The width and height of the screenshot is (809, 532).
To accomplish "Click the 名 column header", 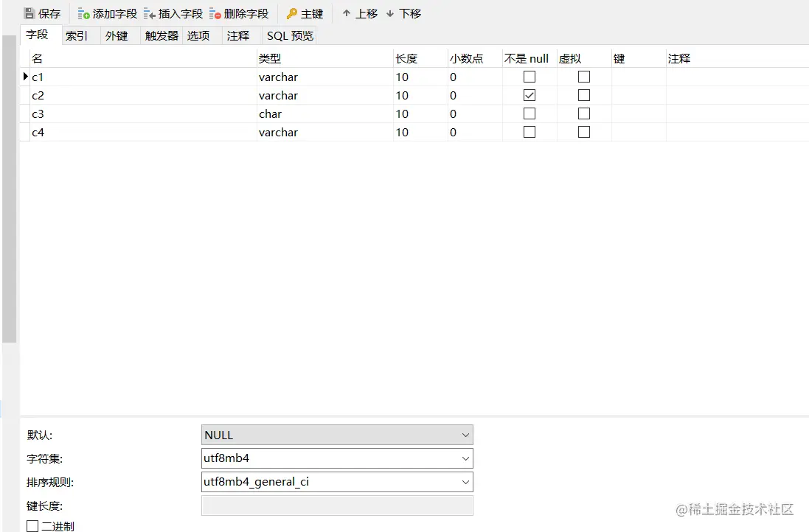I will coord(143,58).
